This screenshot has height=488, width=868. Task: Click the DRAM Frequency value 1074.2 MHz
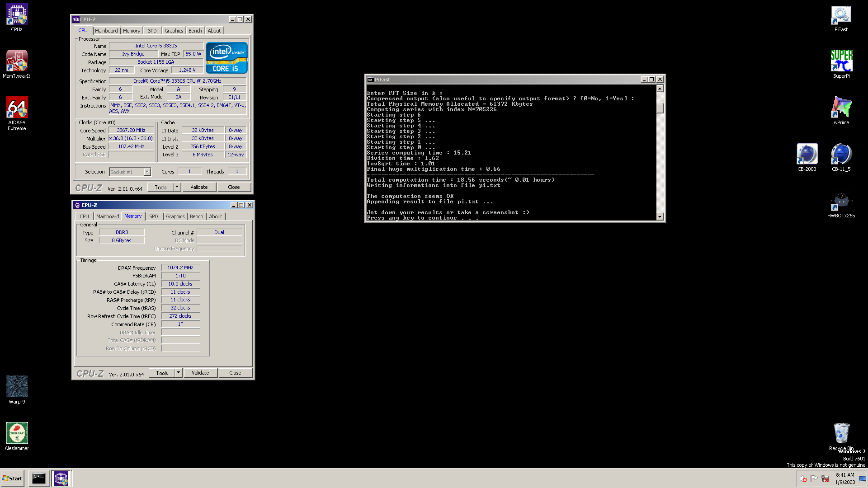180,267
